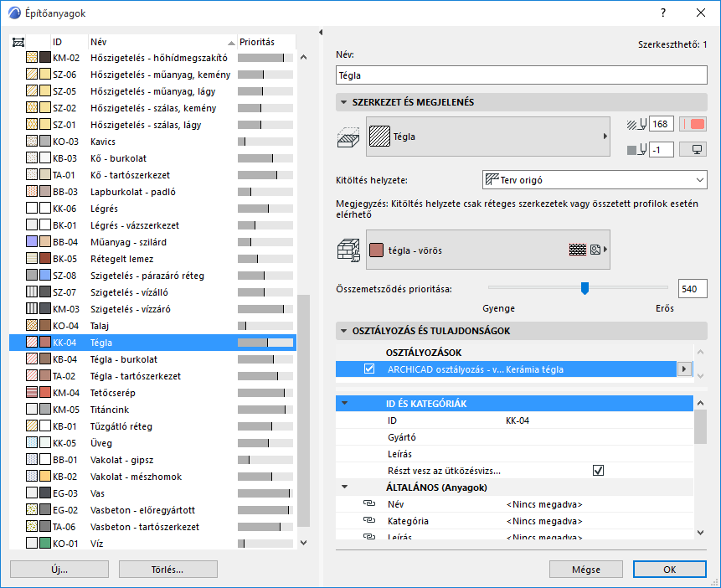721x588 pixels.
Task: Collapse the left list panel with the arrow
Action: [321, 32]
